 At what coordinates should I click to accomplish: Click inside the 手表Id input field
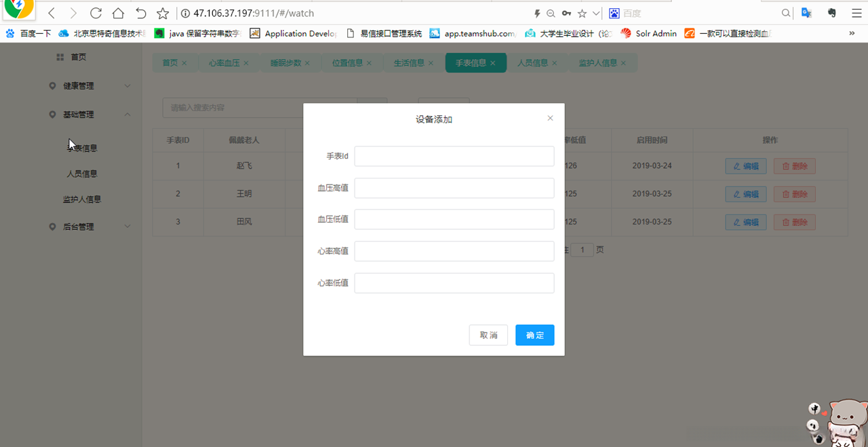[x=454, y=156]
